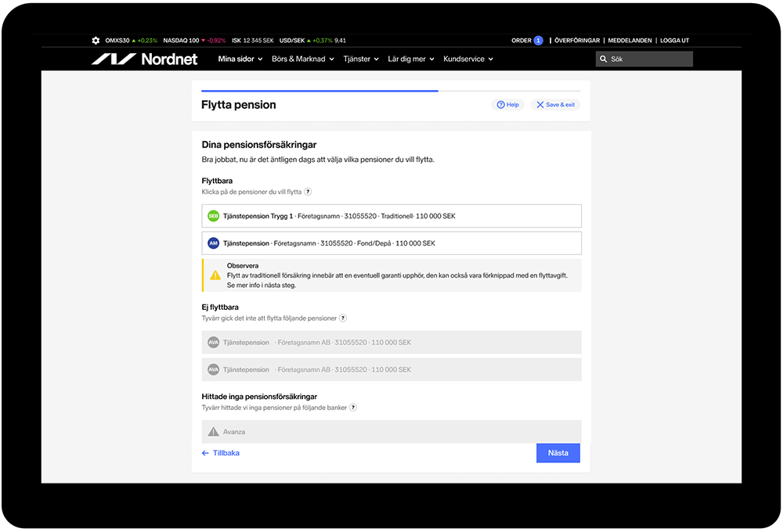Click the NASDAQ 100 red down arrow indicator
The width and height of the screenshot is (783, 532).
[204, 41]
